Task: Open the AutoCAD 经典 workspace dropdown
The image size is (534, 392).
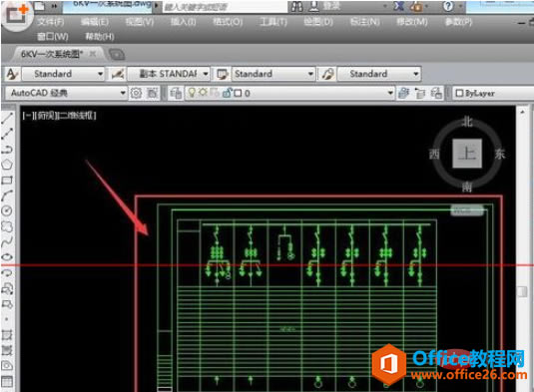Action: 67,93
